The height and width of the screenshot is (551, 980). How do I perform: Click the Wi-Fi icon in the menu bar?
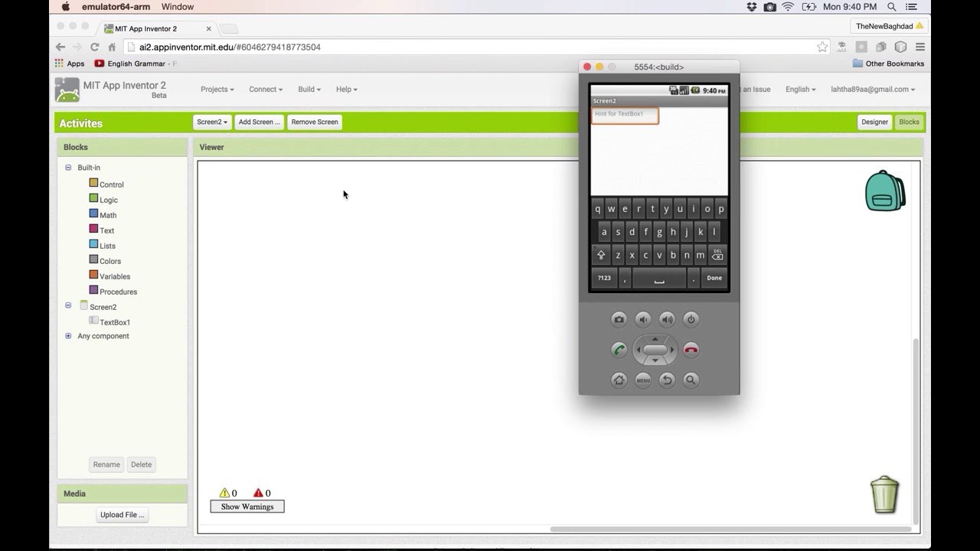coord(788,7)
